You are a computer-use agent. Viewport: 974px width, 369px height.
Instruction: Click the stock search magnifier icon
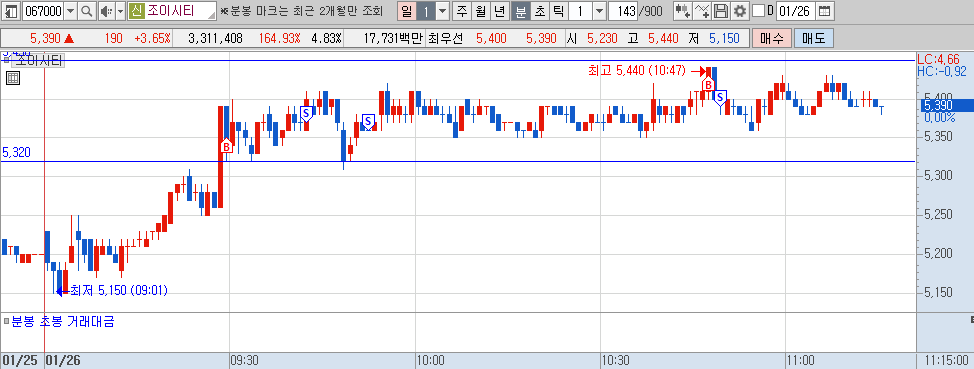click(87, 11)
